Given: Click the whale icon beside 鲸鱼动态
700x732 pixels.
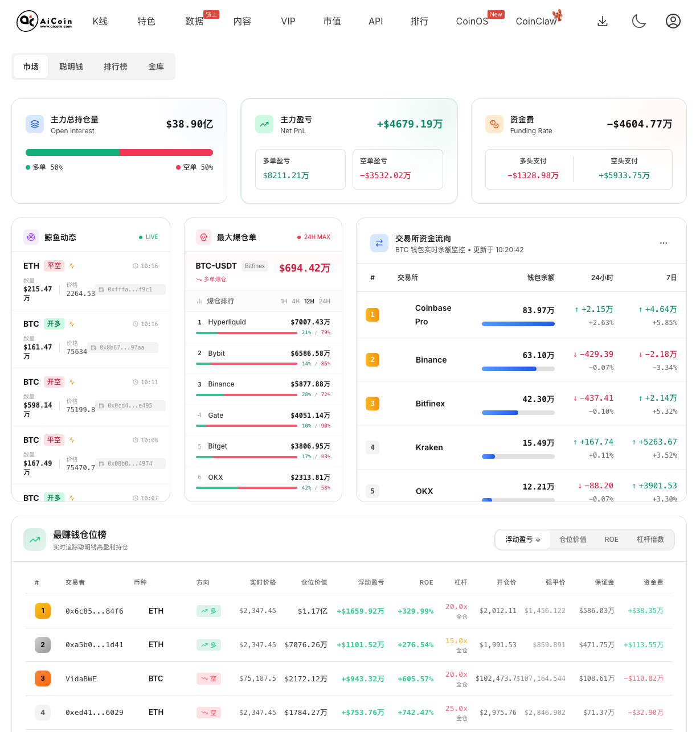Looking at the screenshot, I should pyautogui.click(x=31, y=237).
